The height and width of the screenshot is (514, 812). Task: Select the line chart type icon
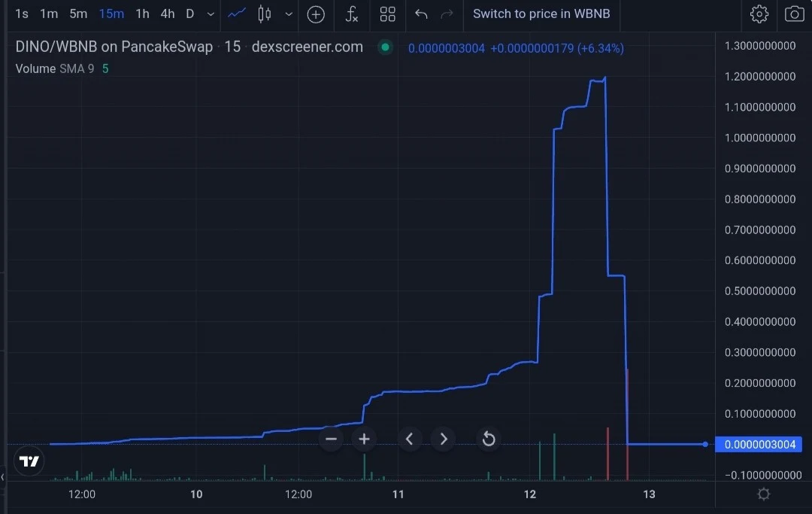tap(237, 14)
